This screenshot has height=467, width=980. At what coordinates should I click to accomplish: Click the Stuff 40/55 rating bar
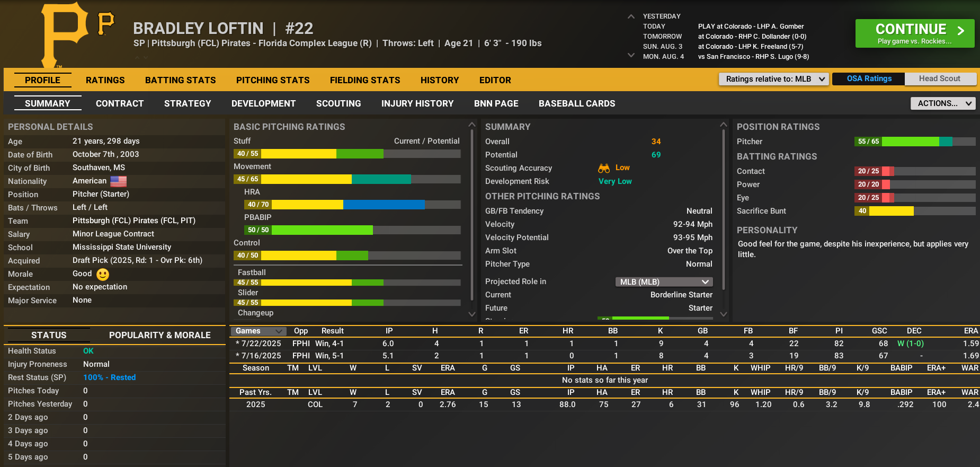pos(347,154)
